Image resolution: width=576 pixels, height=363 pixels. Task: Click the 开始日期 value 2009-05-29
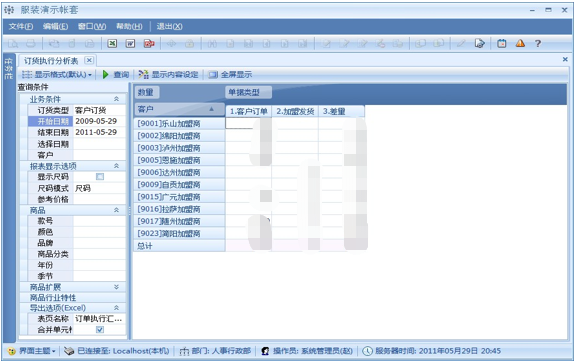pos(100,121)
